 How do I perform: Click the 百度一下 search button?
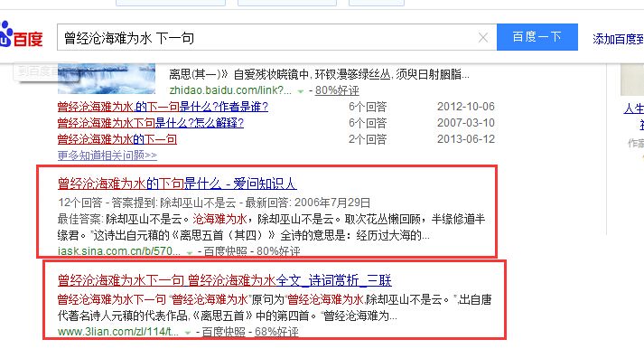pyautogui.click(x=537, y=37)
